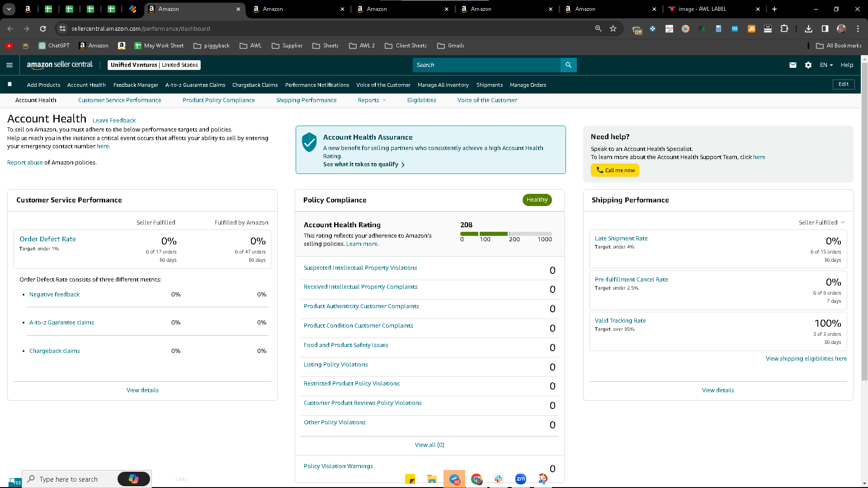Reload the page with the refresh icon
The image size is (868, 488).
tap(42, 28)
